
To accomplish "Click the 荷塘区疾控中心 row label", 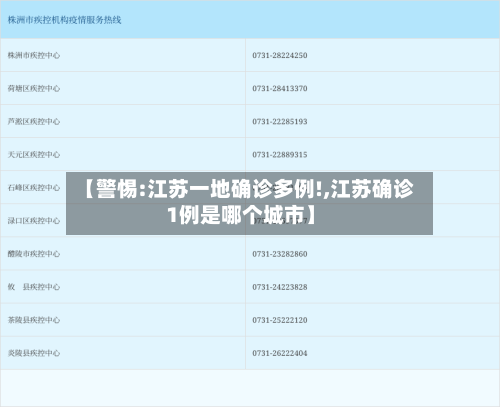I will click(34, 88).
